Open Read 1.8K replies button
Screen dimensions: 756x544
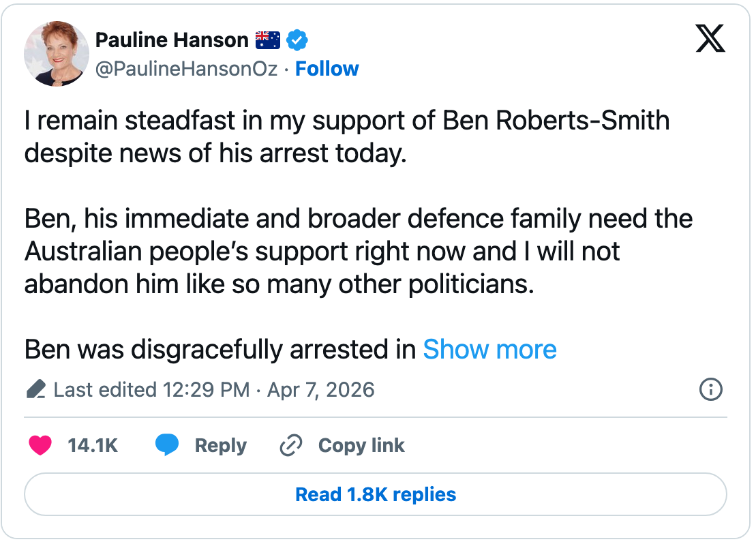pos(376,494)
